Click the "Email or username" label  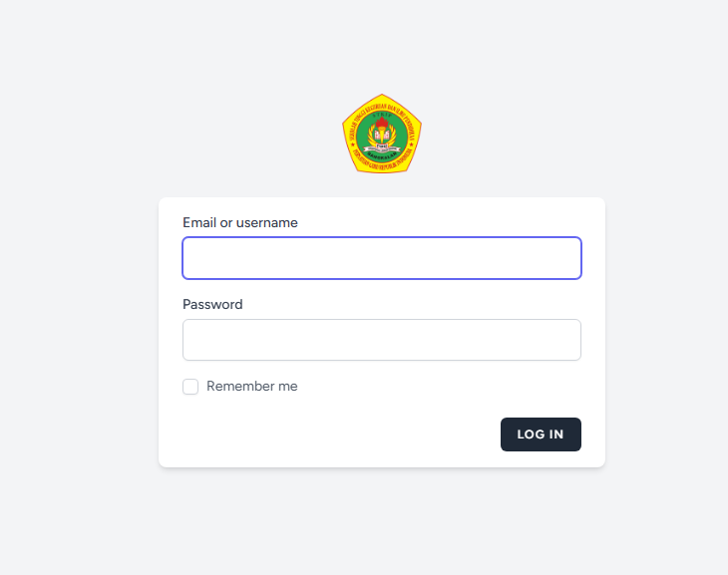coord(240,223)
